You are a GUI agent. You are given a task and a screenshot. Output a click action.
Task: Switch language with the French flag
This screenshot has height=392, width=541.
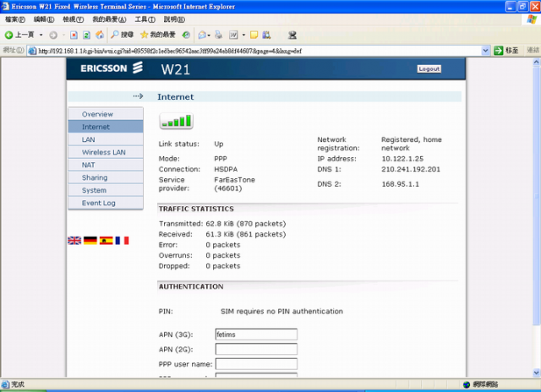(122, 240)
